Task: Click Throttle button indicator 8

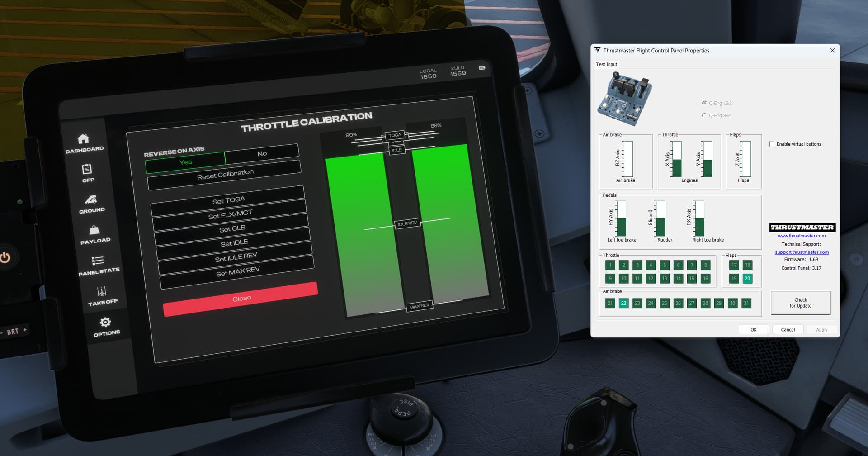Action: 705,265
